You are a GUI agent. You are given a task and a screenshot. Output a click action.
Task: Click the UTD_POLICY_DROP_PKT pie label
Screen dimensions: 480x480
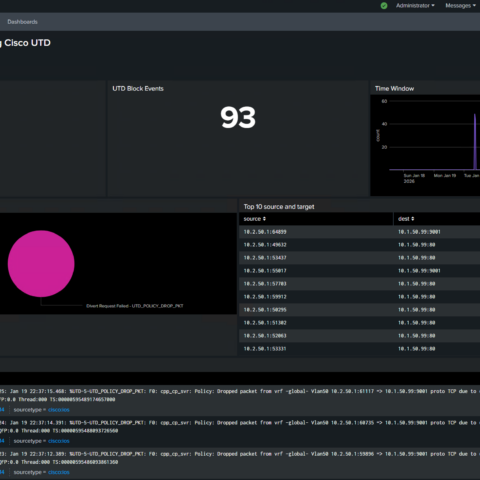tap(135, 306)
